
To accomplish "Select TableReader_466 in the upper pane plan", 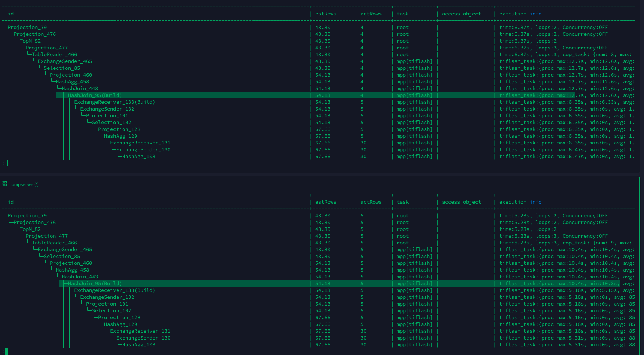I will pyautogui.click(x=54, y=55).
